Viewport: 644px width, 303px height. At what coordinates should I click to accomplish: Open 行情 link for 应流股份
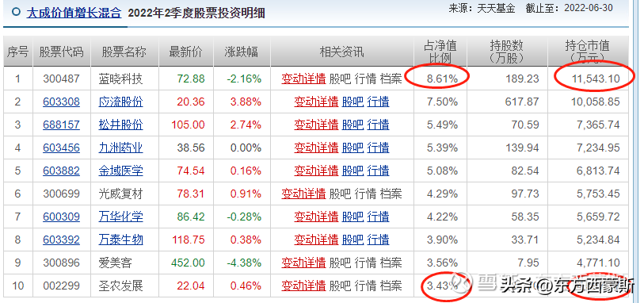click(379, 102)
